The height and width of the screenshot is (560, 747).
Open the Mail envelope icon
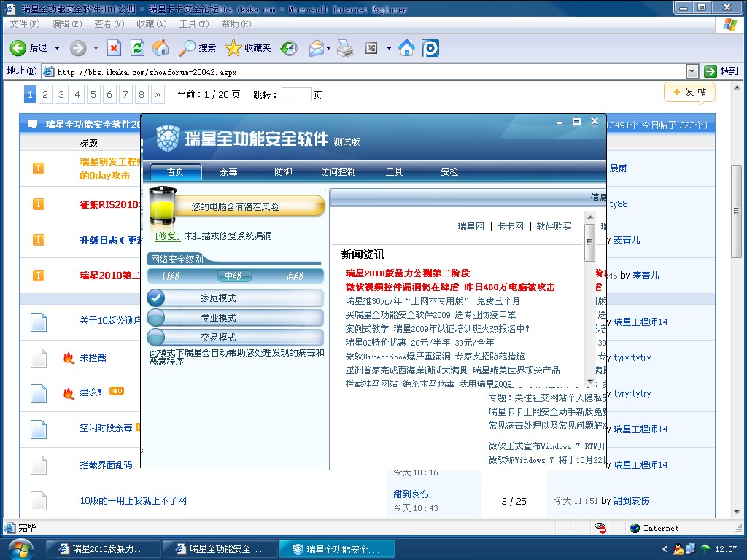(x=317, y=48)
